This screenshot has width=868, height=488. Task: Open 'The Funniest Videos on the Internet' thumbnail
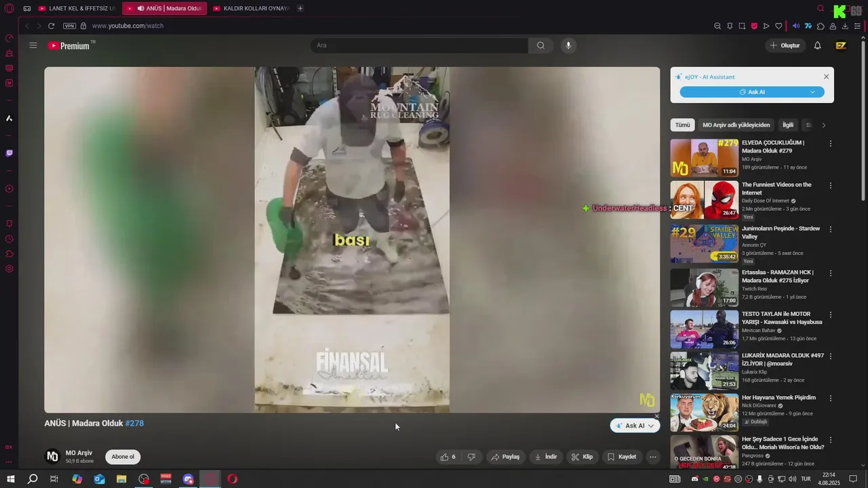pos(704,200)
